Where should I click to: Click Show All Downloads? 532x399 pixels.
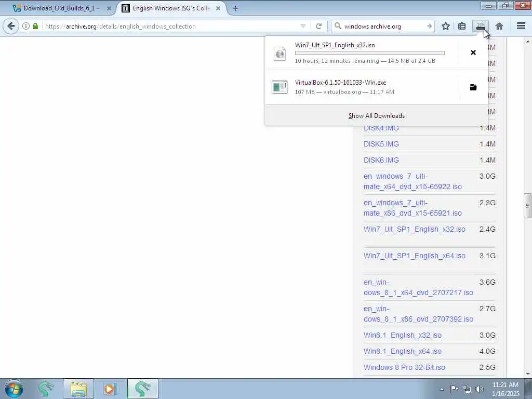(376, 116)
